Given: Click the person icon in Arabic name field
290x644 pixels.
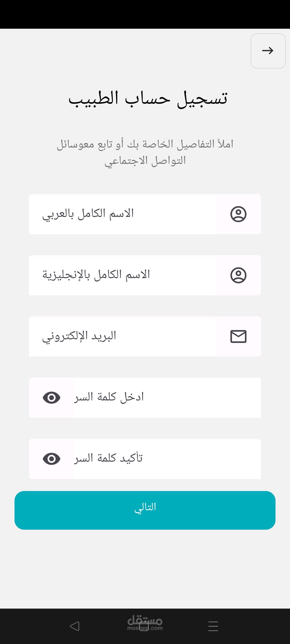Looking at the screenshot, I should tap(238, 214).
